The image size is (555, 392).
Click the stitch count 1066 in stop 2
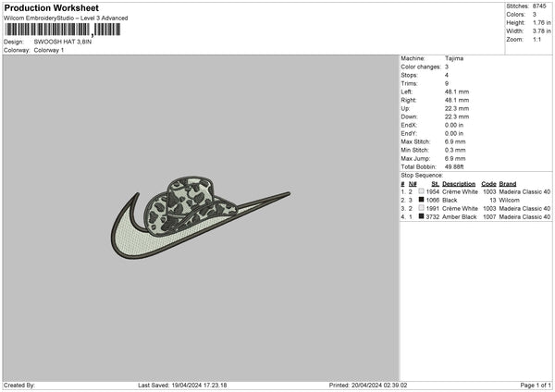click(x=433, y=201)
